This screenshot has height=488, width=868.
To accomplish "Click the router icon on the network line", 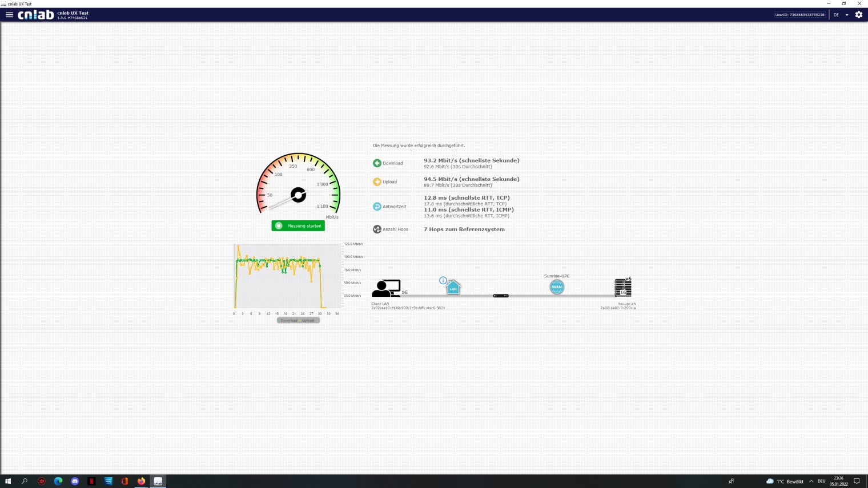I will [501, 296].
